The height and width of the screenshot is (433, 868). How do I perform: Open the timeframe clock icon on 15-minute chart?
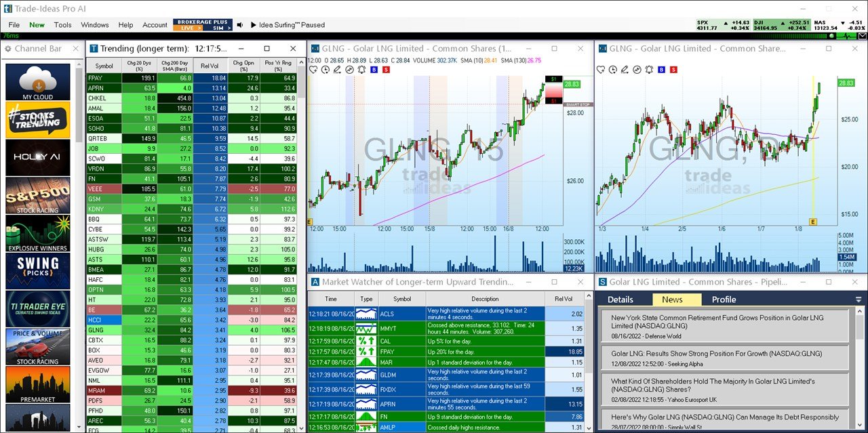(325, 70)
